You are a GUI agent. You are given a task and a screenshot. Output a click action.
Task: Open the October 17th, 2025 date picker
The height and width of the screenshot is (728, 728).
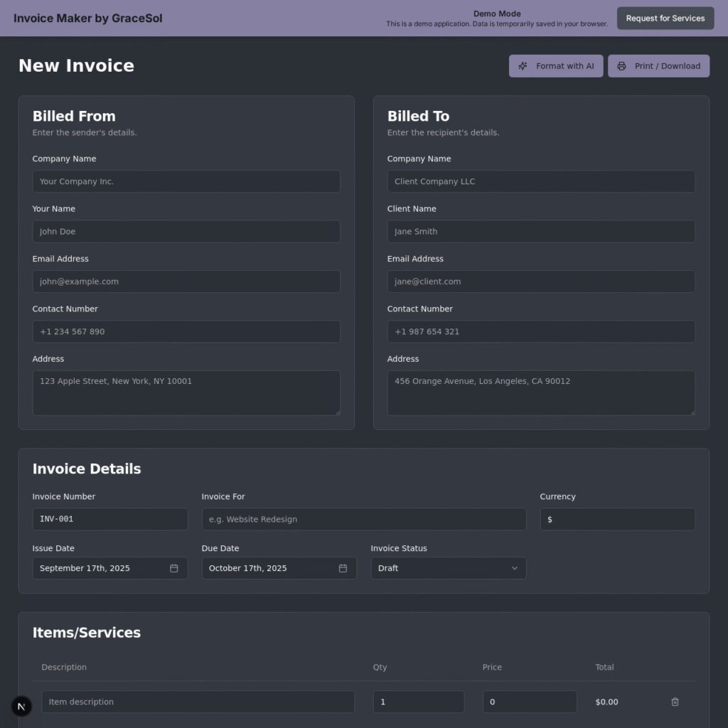(279, 568)
